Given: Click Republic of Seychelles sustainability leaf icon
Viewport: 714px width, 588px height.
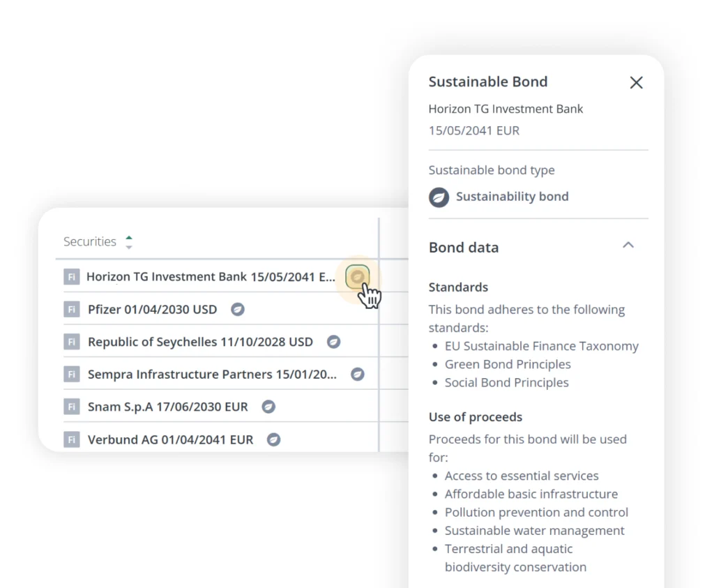Looking at the screenshot, I should tap(334, 342).
